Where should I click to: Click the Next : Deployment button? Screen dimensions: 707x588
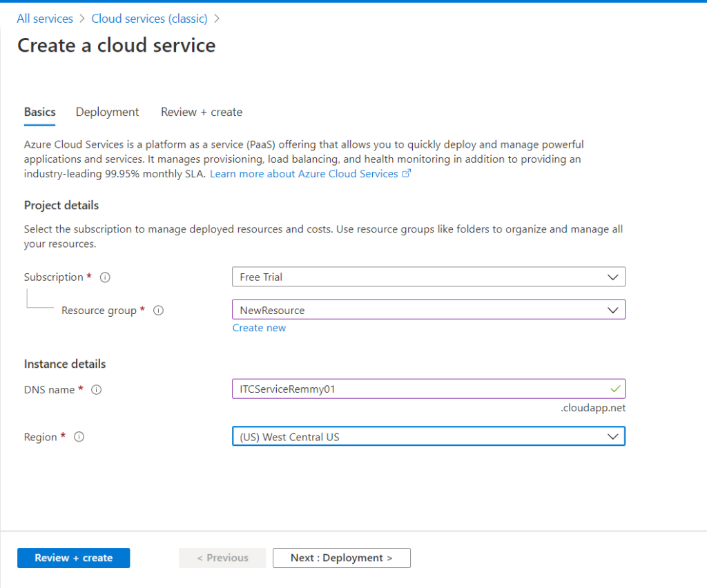tap(341, 558)
